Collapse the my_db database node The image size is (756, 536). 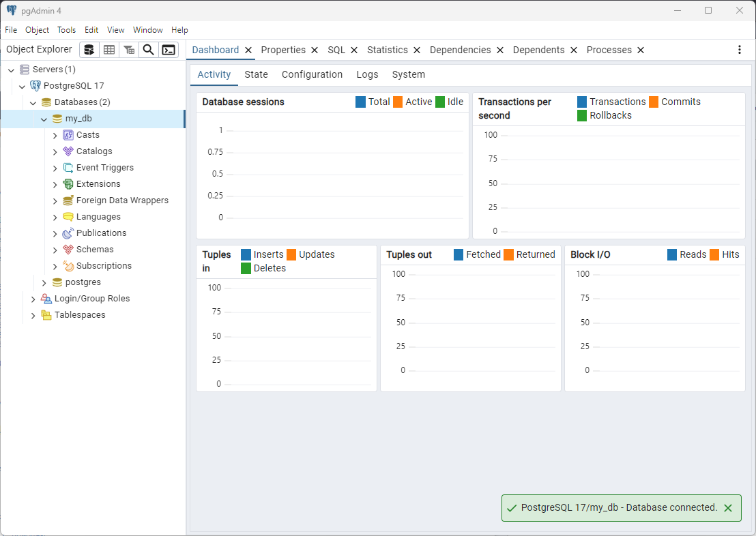click(44, 119)
